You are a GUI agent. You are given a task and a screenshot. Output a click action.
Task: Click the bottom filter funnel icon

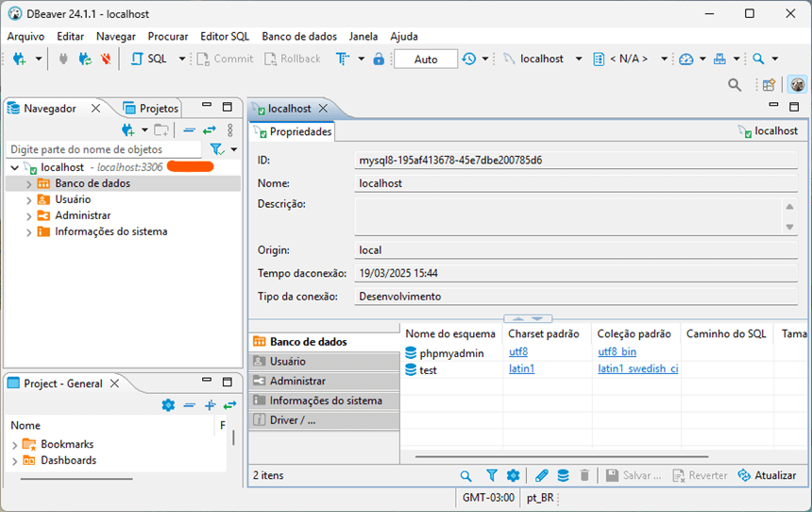point(491,475)
